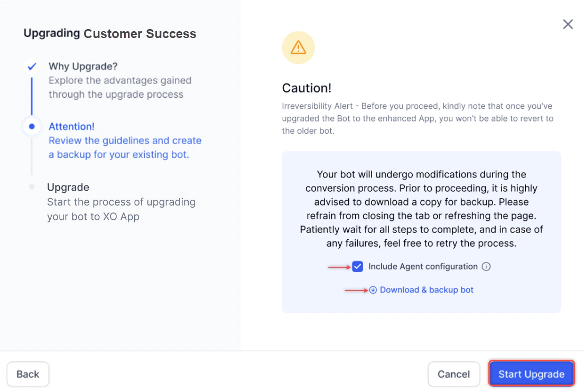Click the Upgrading Customer Success title
The image size is (584, 392).
pyautogui.click(x=110, y=33)
